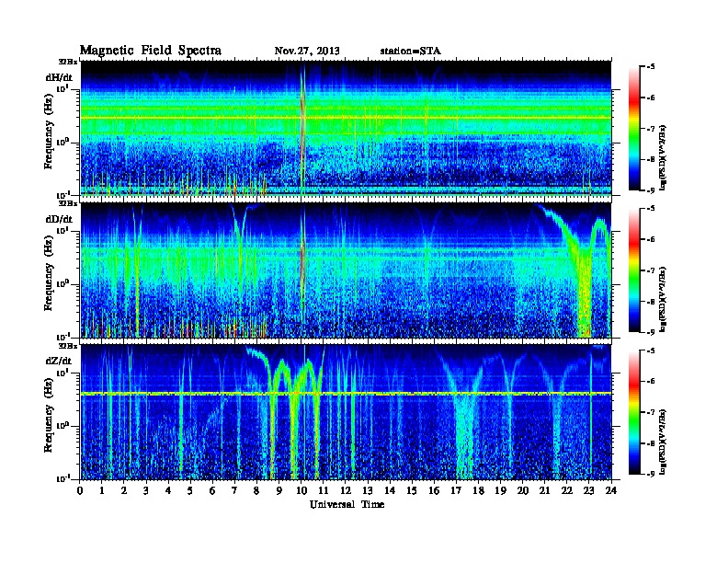
Task: Click the "Magnetic Field Spectra" plot title
Action: (151, 51)
